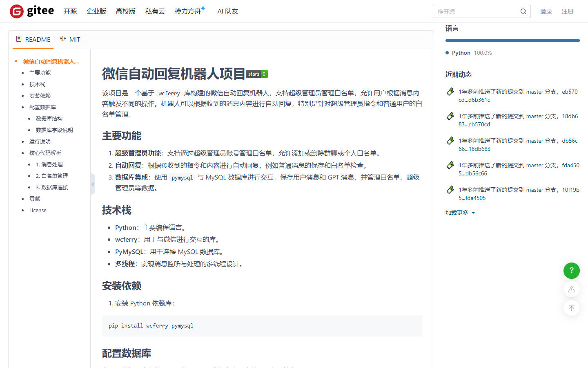This screenshot has height=368, width=588.
Task: Click the back-to-top arrow button
Action: 572,308
